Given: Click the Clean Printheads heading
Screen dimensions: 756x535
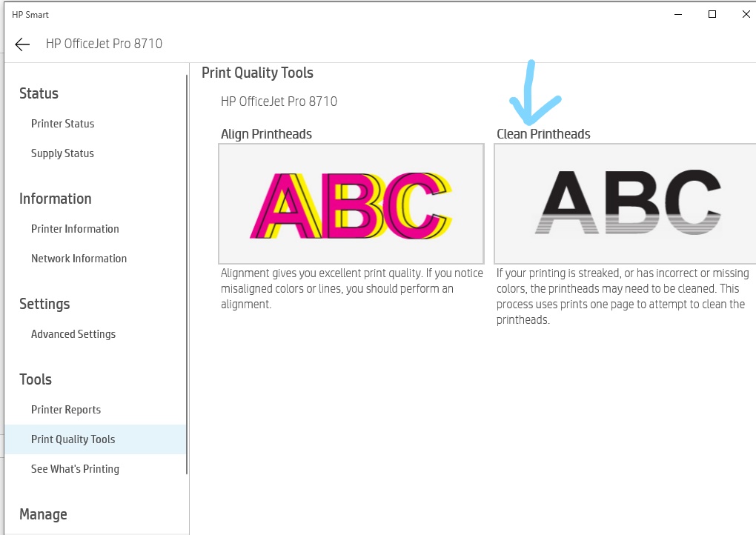Looking at the screenshot, I should pos(543,134).
